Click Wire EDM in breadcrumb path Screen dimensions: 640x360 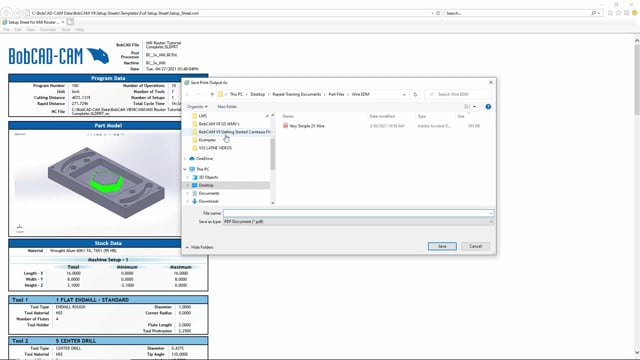coord(360,94)
